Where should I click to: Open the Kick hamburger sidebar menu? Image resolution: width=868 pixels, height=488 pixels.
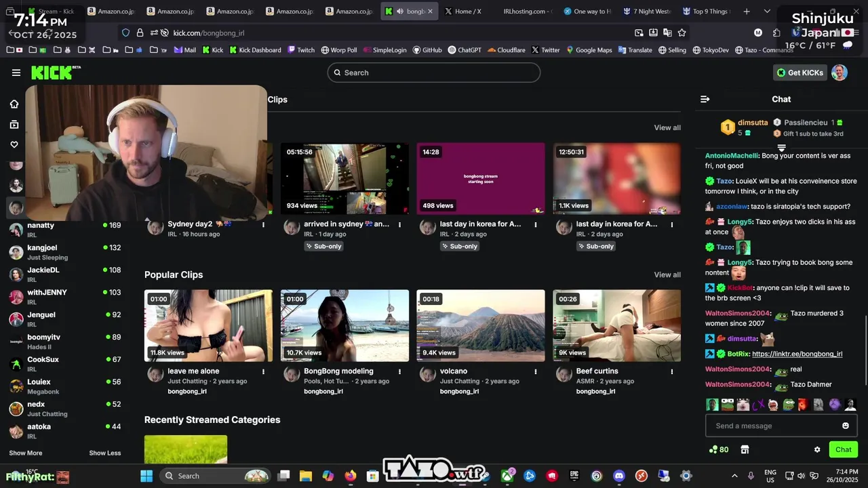click(x=16, y=73)
